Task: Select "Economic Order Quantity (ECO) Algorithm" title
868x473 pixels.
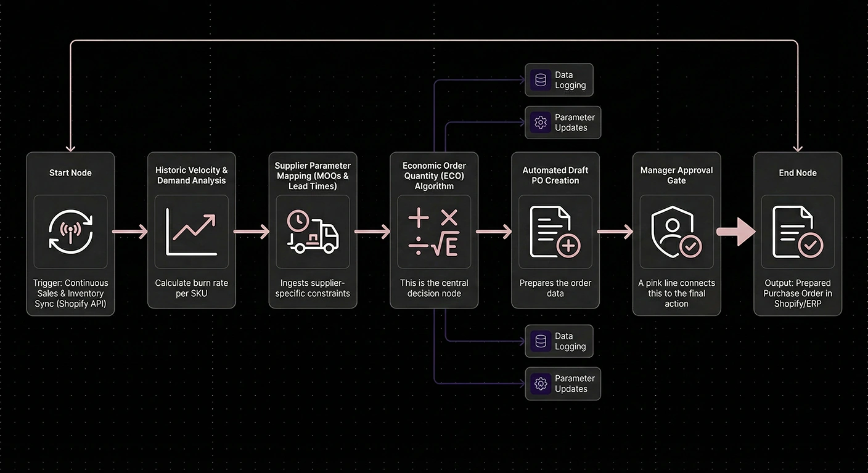Action: [434, 176]
